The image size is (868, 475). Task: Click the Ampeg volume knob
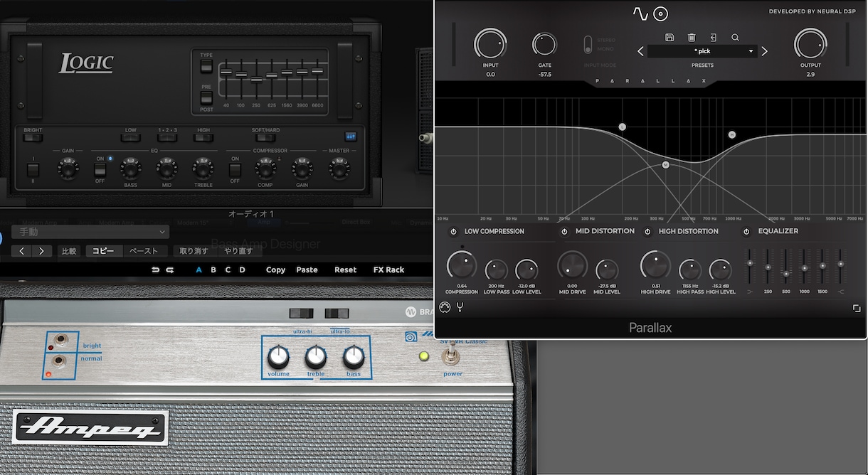[279, 357]
